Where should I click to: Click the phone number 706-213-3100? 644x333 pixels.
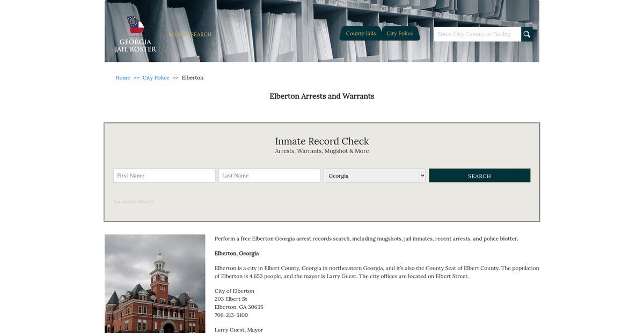[231, 315]
